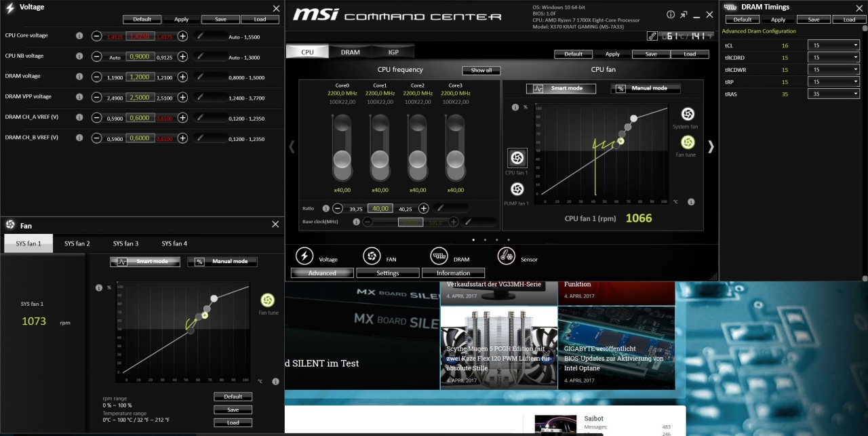Expand the tRAS value dropdown
Viewport: 868px width, 436px height.
coord(833,94)
